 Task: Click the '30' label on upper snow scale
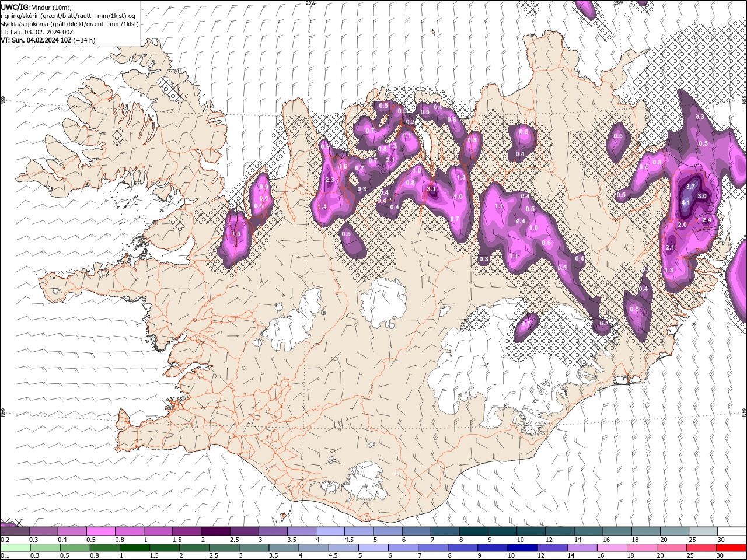click(x=721, y=540)
